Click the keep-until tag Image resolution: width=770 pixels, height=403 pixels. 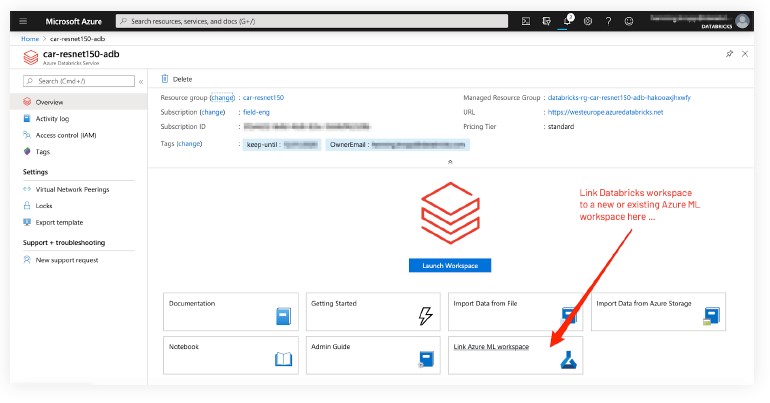click(x=282, y=145)
